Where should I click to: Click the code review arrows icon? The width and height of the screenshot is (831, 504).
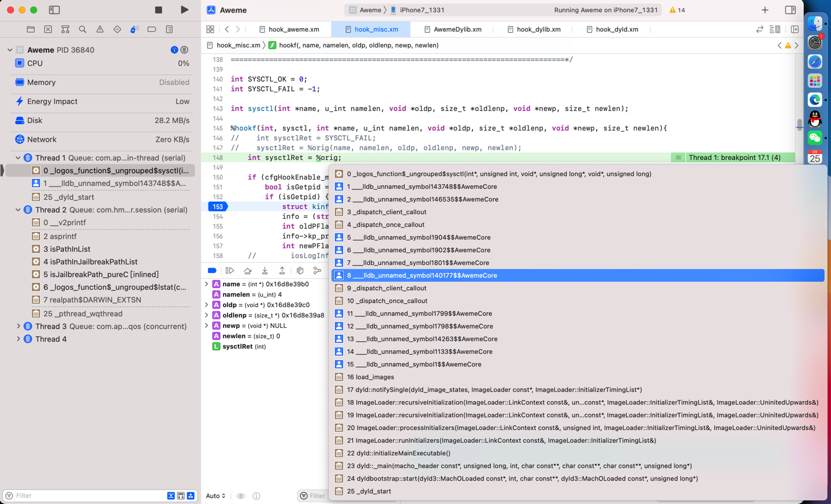click(x=759, y=29)
